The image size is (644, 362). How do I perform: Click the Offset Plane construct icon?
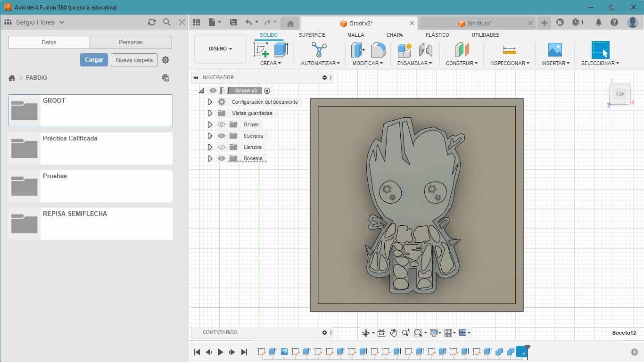[x=462, y=50]
